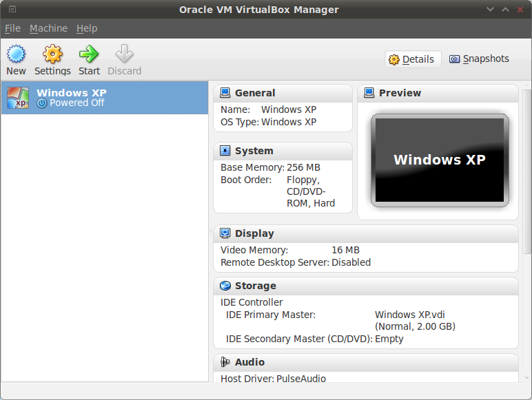The height and width of the screenshot is (400, 532).
Task: Open the Audio section heading
Action: point(249,362)
